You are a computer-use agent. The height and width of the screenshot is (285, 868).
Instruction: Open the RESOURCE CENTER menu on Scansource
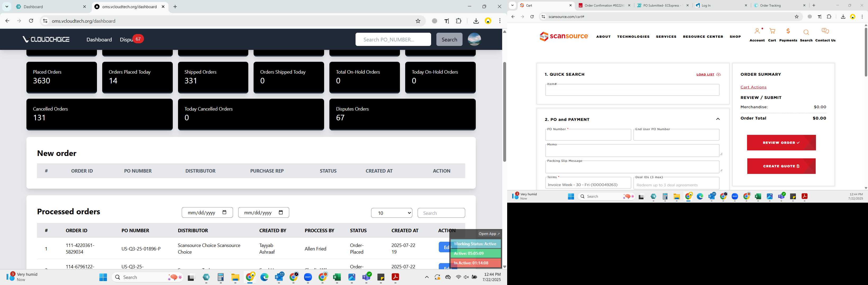click(x=703, y=37)
